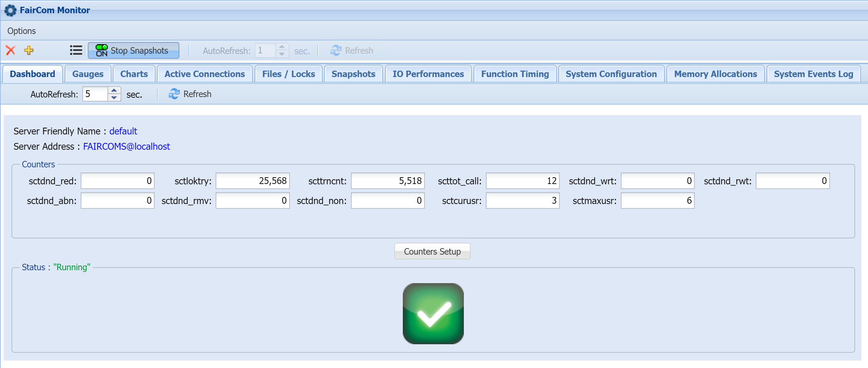Click the Counters group label

click(x=38, y=164)
